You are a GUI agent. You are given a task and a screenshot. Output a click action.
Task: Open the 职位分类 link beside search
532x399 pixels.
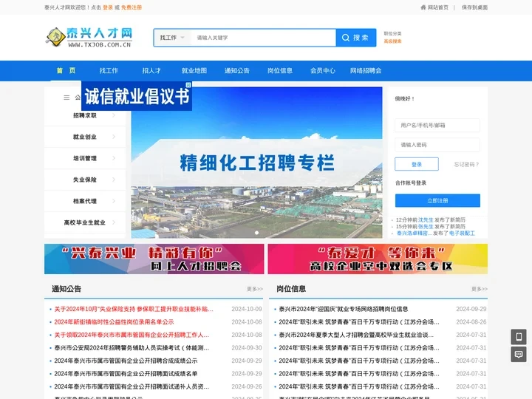[392, 33]
